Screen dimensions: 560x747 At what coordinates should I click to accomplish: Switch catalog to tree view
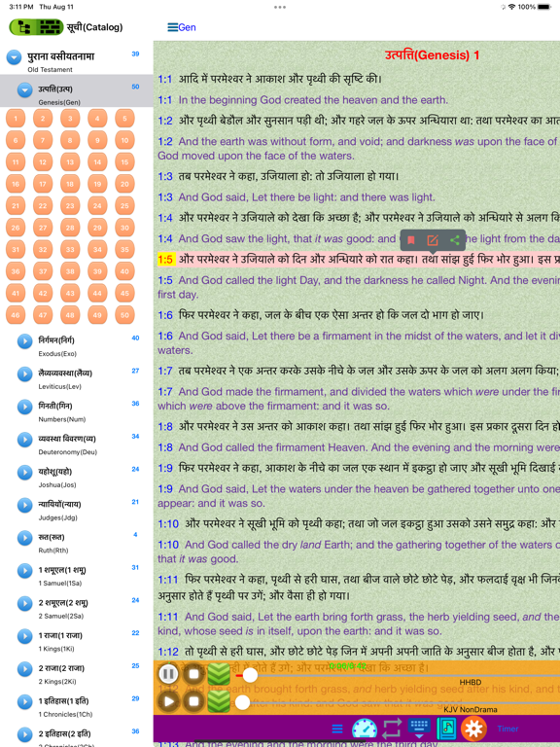23,27
